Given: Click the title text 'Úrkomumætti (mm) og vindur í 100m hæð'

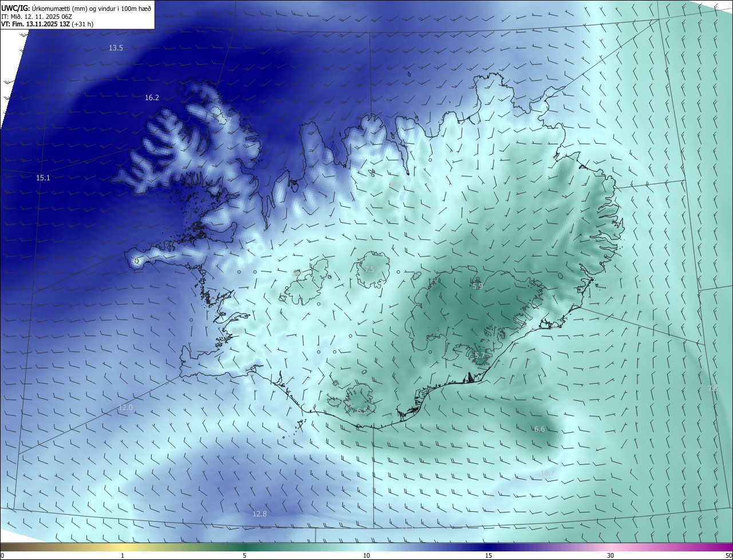Looking at the screenshot, I should pyautogui.click(x=92, y=8).
